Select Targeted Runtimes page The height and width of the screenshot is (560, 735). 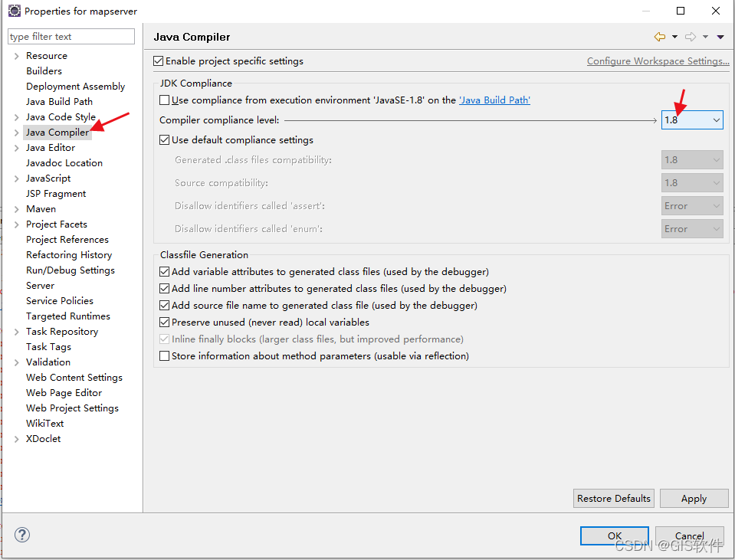(x=68, y=316)
